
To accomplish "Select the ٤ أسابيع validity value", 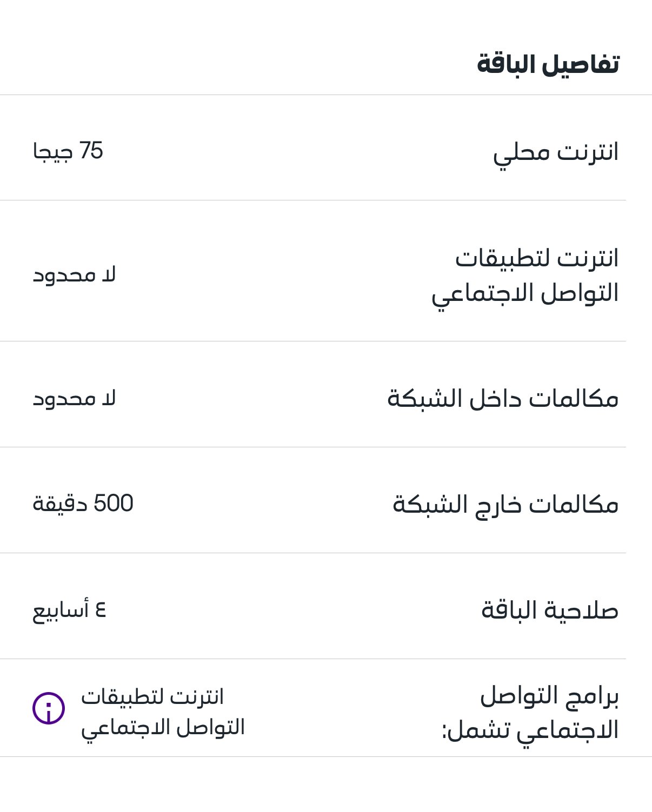I will (69, 611).
